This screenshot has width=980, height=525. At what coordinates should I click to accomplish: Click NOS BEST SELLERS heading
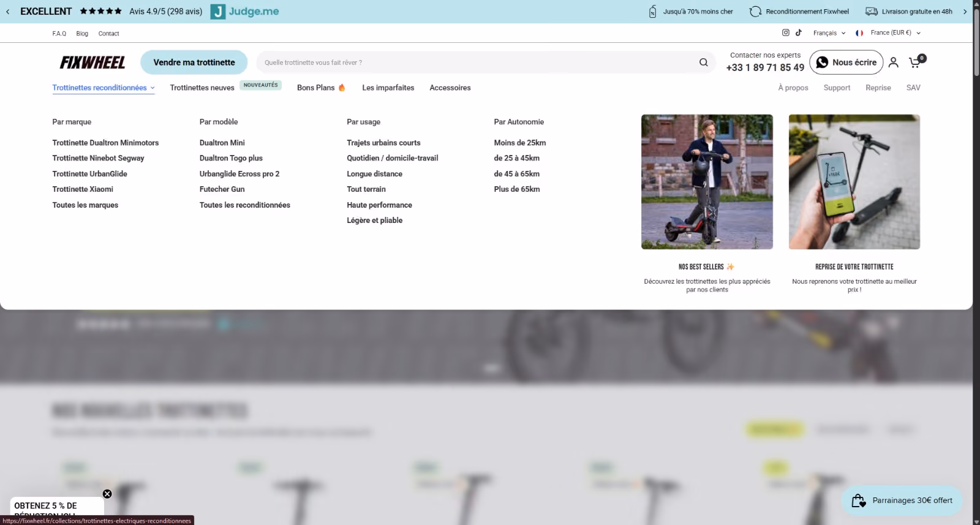[706, 267]
